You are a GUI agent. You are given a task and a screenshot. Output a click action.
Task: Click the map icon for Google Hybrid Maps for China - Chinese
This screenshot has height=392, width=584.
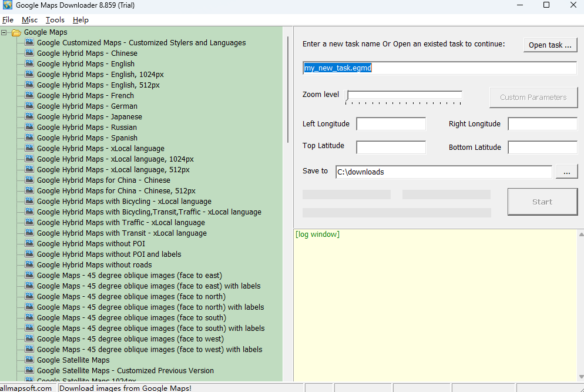[29, 180]
